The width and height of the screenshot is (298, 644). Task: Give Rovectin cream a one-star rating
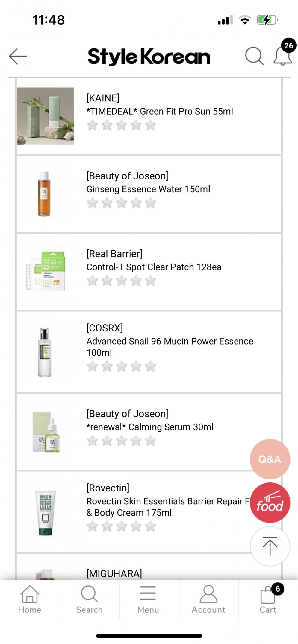tap(93, 526)
